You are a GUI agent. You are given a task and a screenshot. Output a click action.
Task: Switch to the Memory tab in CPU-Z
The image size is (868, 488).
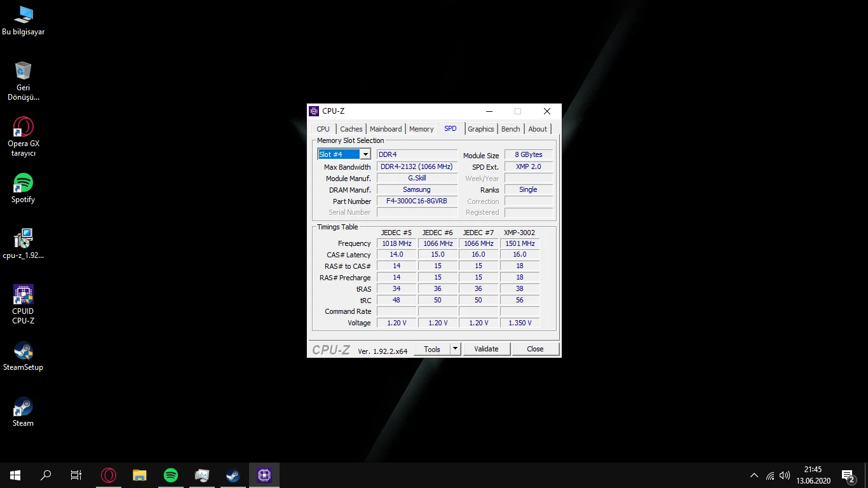[x=421, y=128]
